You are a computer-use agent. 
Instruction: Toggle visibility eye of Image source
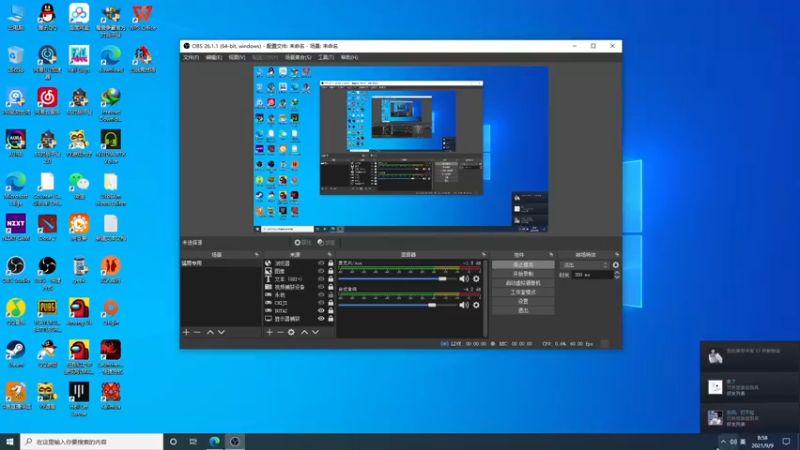click(x=321, y=271)
